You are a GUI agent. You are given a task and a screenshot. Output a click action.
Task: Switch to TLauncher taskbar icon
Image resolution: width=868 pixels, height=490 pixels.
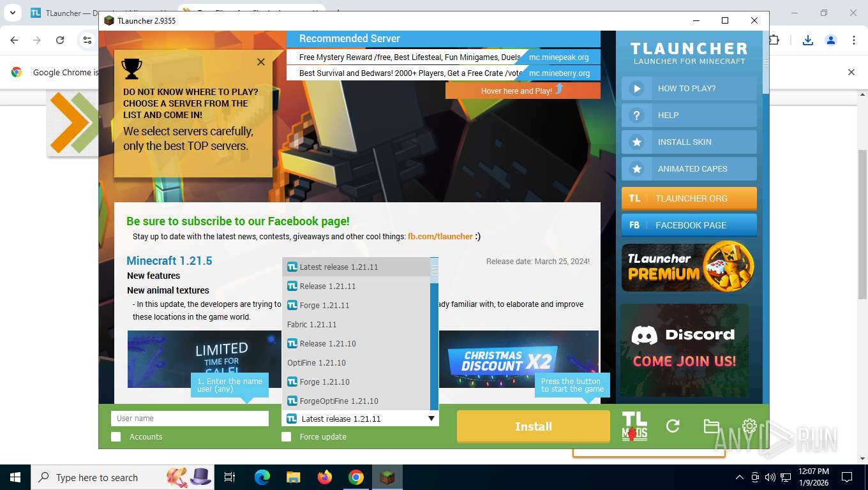[387, 477]
